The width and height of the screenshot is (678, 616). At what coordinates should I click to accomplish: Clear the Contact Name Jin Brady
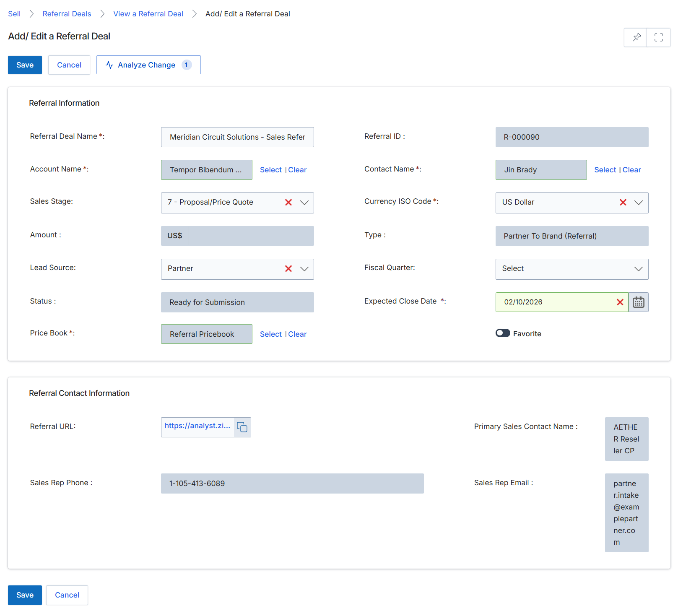coord(631,170)
